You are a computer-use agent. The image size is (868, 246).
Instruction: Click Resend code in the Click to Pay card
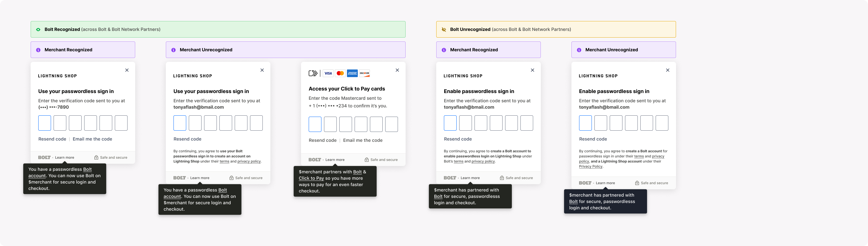(322, 140)
